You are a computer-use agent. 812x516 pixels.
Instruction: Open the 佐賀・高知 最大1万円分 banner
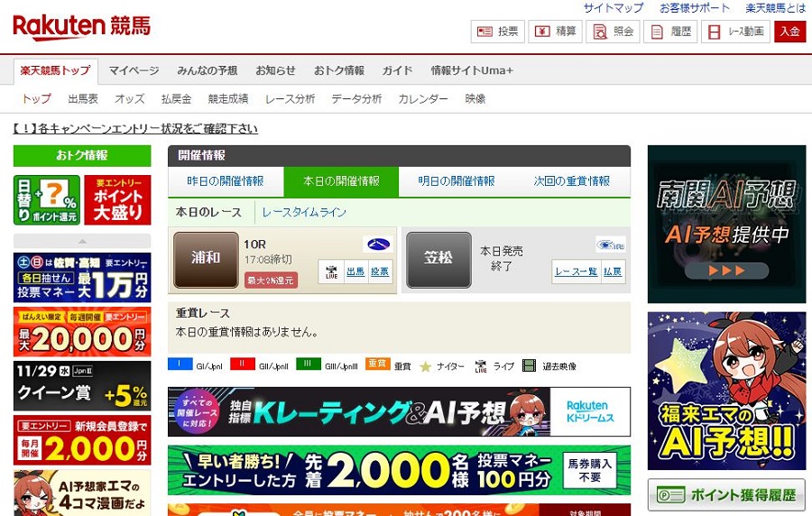coord(82,278)
